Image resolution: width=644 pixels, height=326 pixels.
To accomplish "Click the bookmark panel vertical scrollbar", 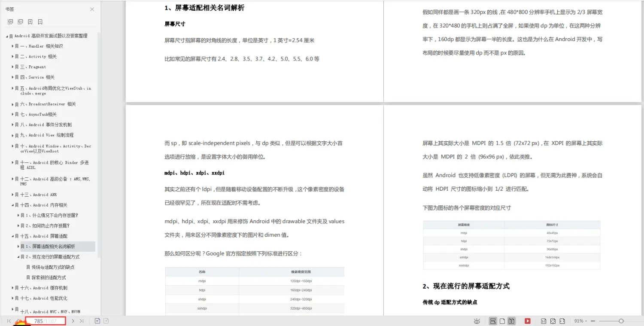I will pyautogui.click(x=99, y=144).
